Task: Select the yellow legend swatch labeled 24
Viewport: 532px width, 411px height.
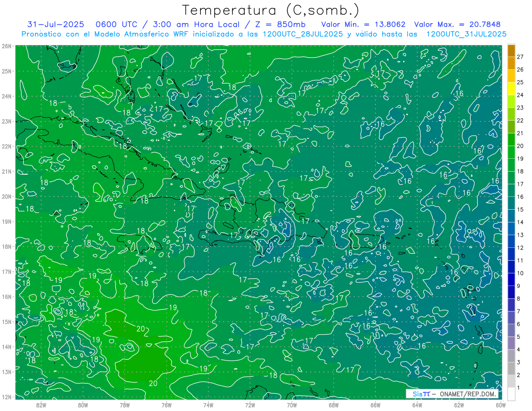Action: (x=511, y=90)
